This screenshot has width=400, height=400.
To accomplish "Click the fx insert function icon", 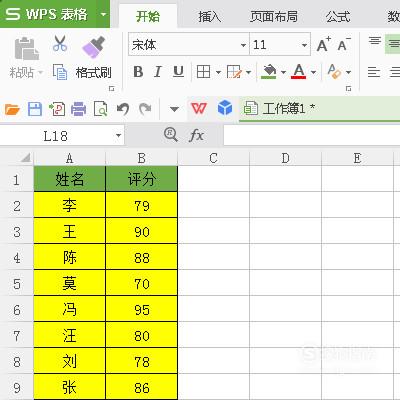I will 196,136.
